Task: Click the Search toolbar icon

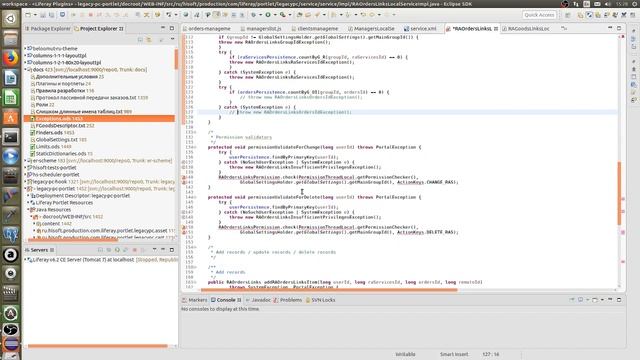Action: [x=318, y=15]
